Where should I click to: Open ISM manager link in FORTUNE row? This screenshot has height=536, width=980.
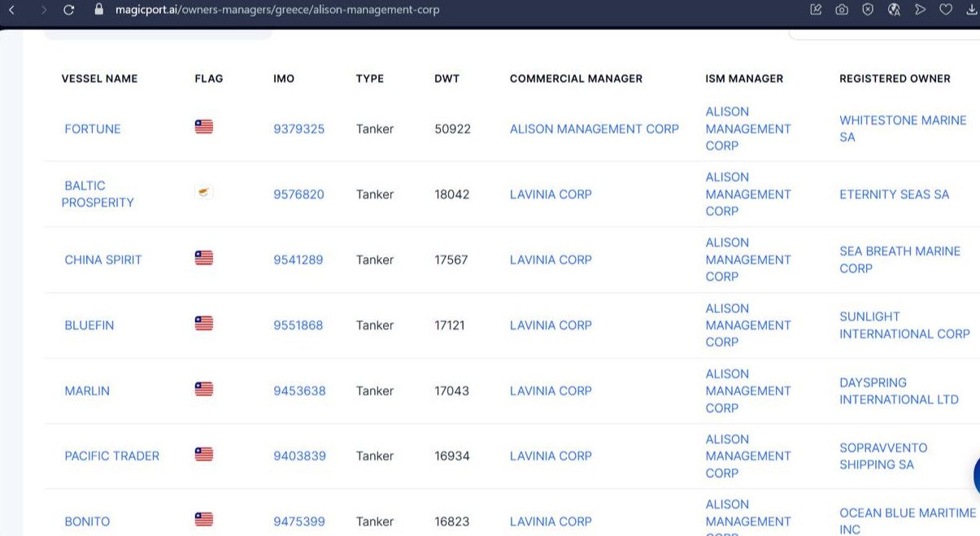748,129
